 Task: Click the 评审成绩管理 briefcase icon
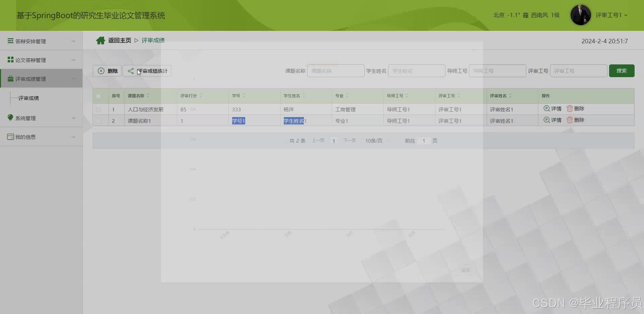point(10,78)
